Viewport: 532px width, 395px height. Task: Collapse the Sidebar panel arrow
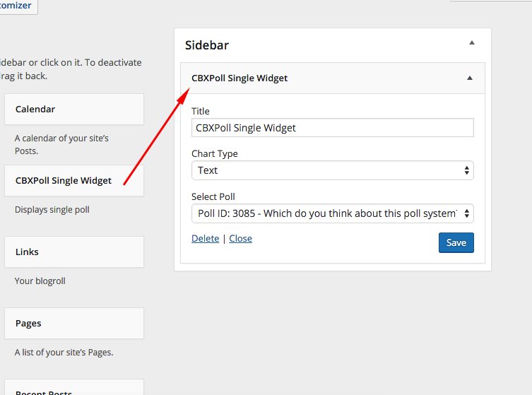pos(472,43)
